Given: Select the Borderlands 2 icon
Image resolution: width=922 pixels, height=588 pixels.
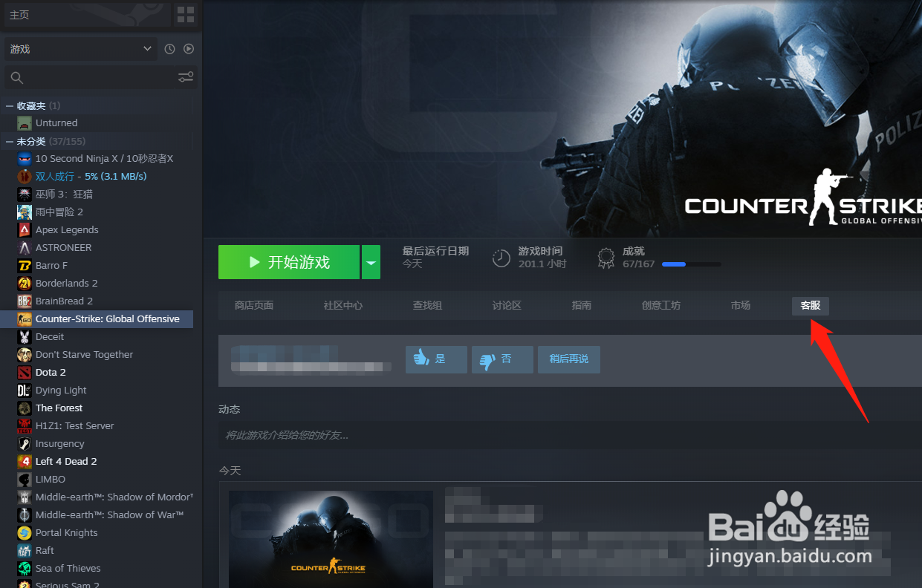Looking at the screenshot, I should 25,283.
